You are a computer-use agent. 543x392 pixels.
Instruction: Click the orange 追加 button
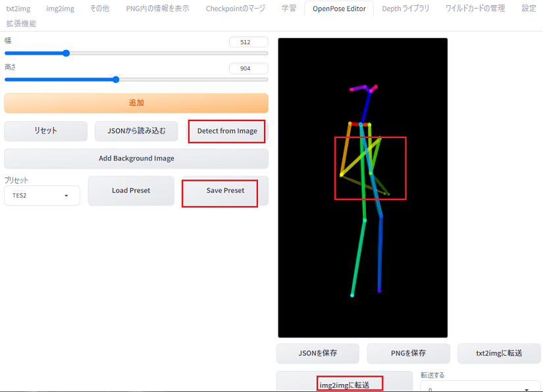pyautogui.click(x=136, y=103)
